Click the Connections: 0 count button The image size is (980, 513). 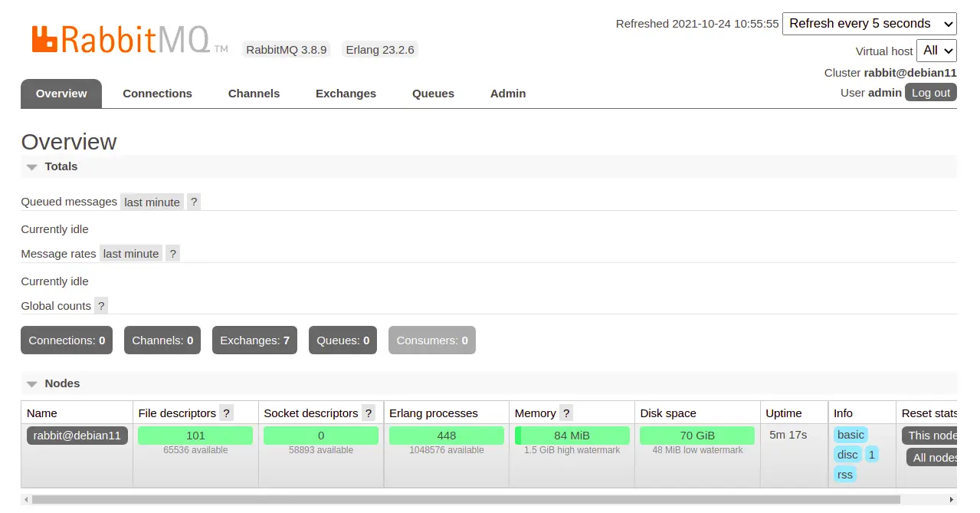click(67, 340)
